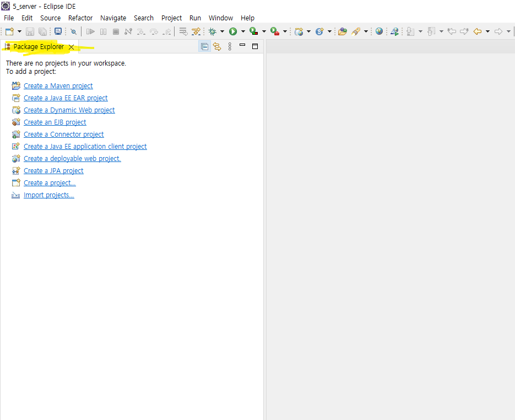Open the New Web Project dropdown arrow
515x420 pixels.
point(308,31)
